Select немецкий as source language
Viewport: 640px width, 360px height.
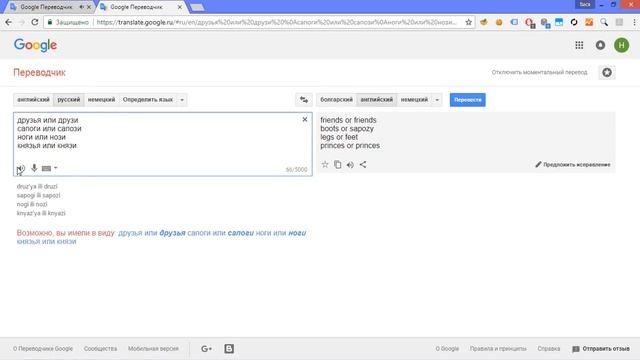click(x=101, y=100)
